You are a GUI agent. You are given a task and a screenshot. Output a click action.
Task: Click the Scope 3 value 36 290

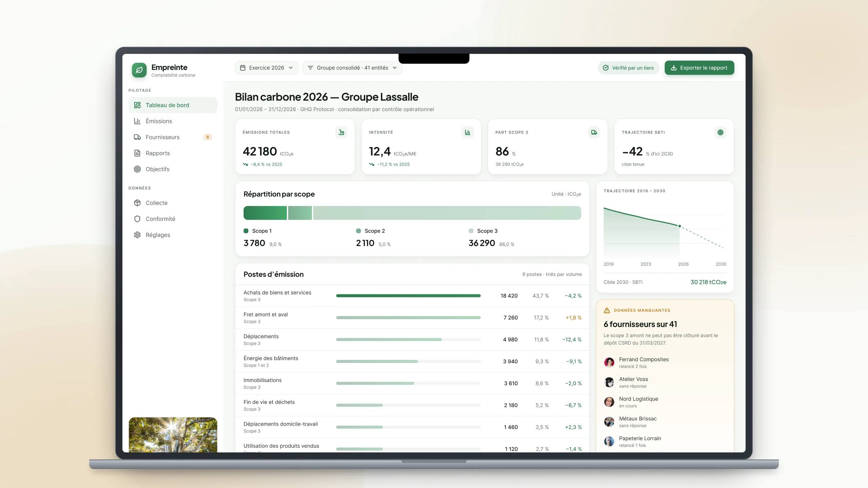pyautogui.click(x=481, y=243)
